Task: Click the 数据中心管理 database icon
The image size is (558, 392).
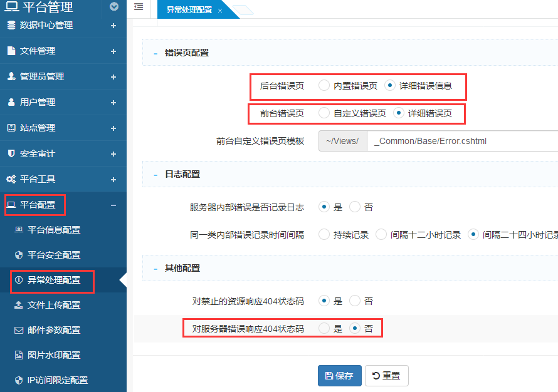Action: [x=11, y=25]
